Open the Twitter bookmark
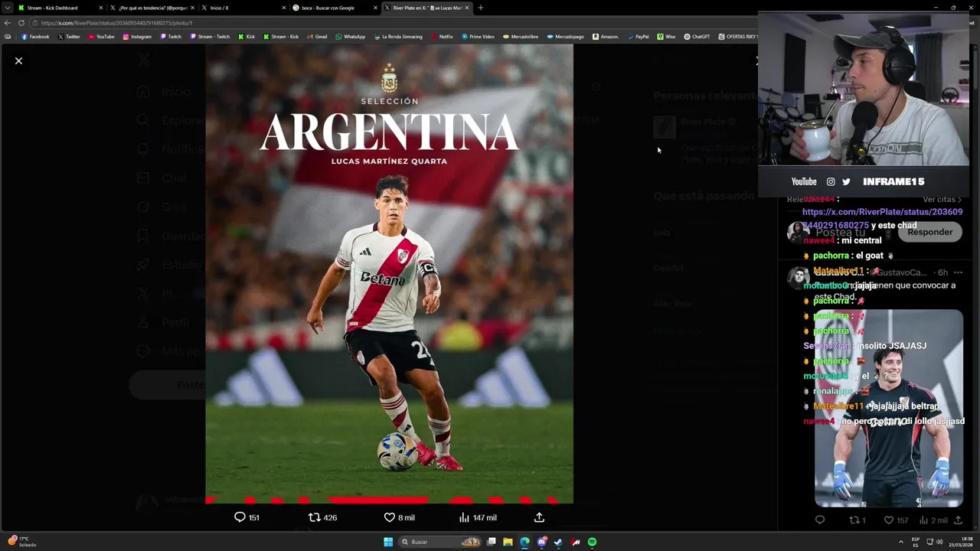Viewport: 980px width, 551px height. pos(69,37)
